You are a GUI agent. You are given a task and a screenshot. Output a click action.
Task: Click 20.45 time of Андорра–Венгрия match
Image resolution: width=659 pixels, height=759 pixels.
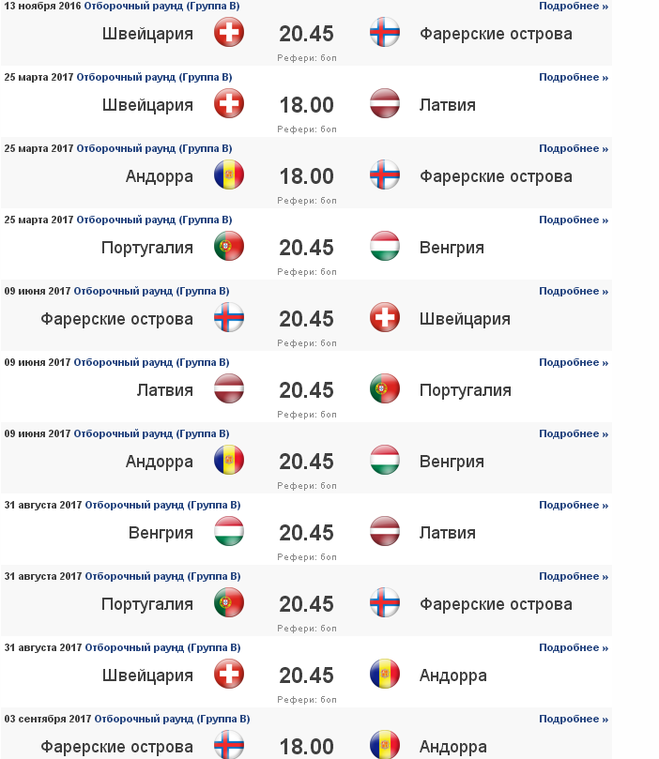[306, 461]
